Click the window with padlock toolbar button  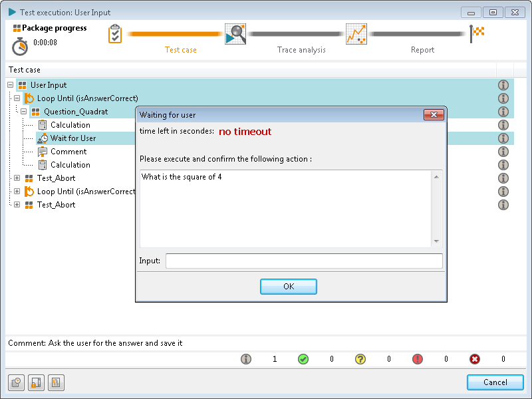pyautogui.click(x=36, y=383)
